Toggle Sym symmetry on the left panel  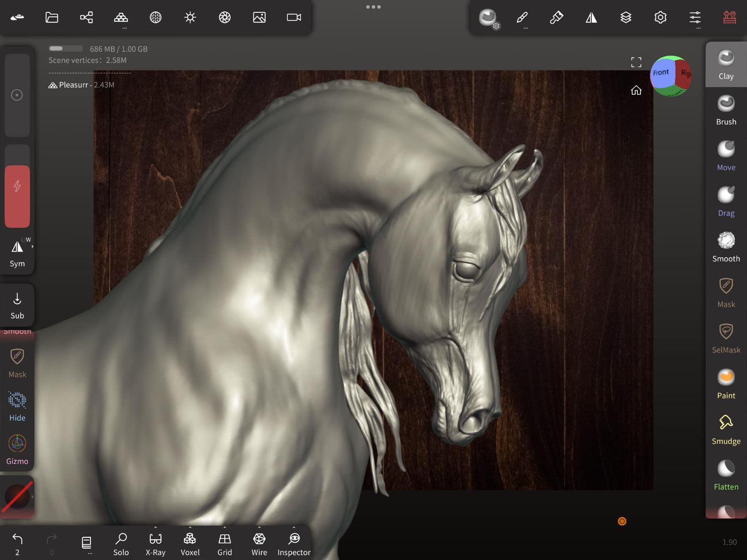(x=17, y=253)
